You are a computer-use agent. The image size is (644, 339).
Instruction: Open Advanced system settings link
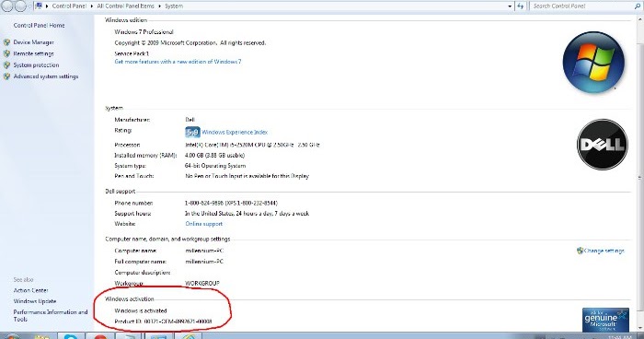(x=46, y=76)
